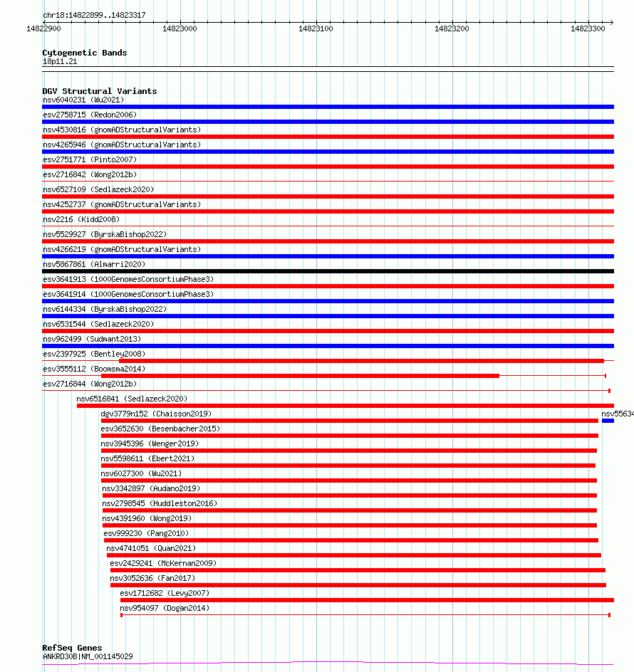Select esv2716842 (Wong2012b) variant label

click(x=90, y=175)
